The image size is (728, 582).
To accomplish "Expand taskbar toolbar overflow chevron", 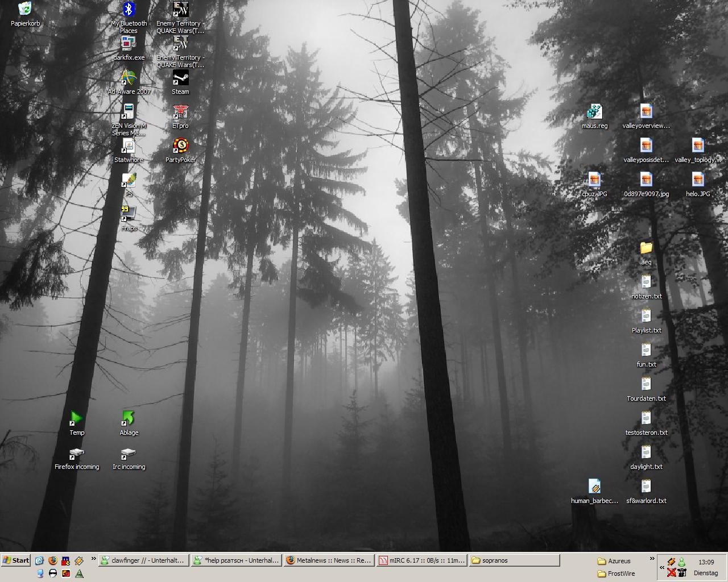I will click(x=652, y=560).
